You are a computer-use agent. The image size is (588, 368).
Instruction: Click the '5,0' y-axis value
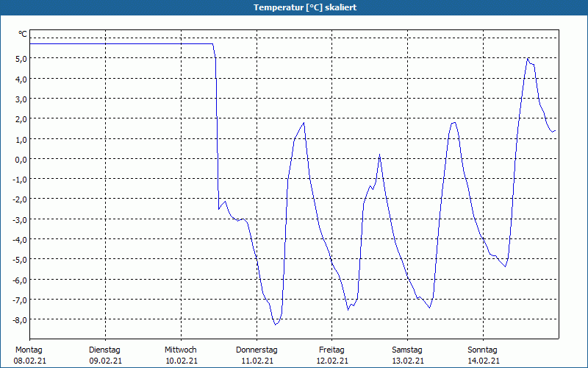tap(21, 59)
